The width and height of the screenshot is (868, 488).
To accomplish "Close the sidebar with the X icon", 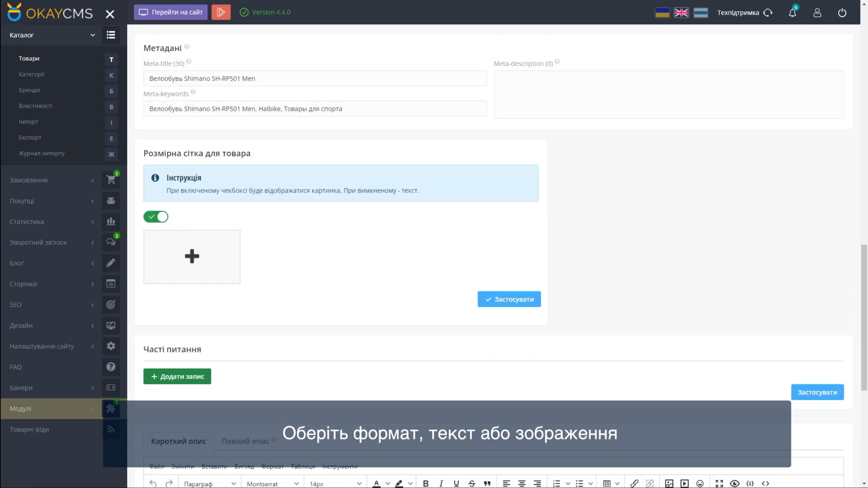I will pyautogui.click(x=110, y=14).
